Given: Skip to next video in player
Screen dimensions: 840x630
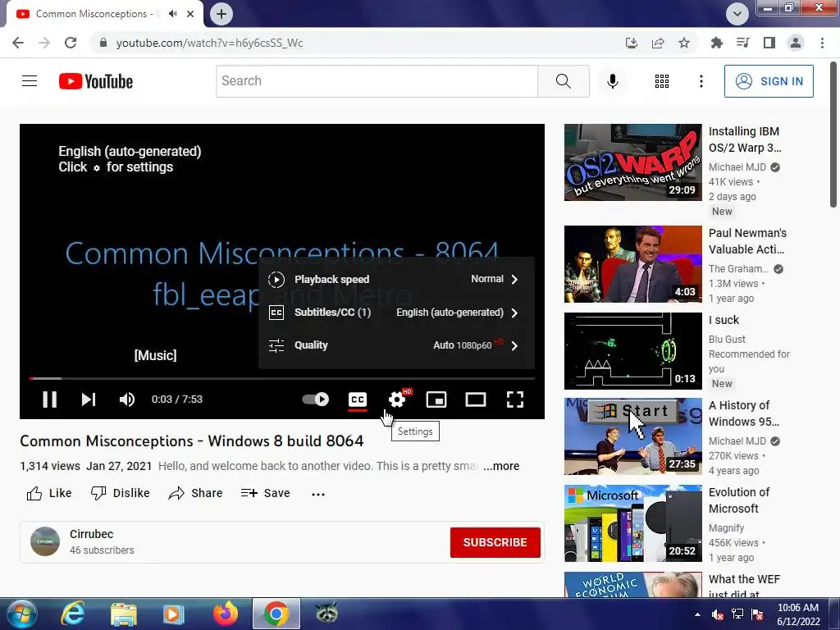Looking at the screenshot, I should point(89,399).
